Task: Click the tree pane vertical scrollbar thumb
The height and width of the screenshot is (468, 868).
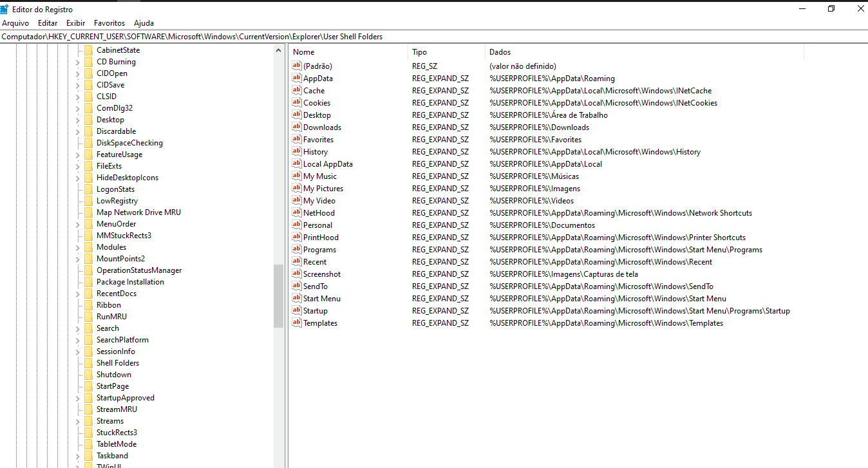Action: coord(279,296)
